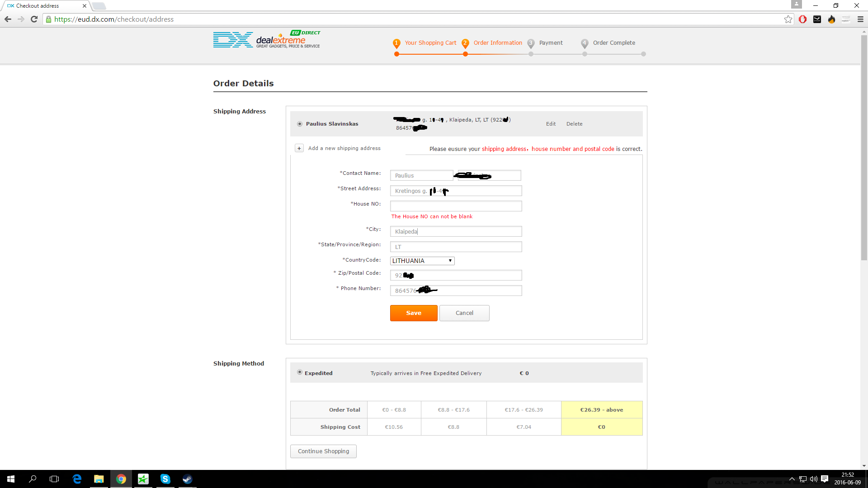Reload the checkout page
Viewport: 868px width, 488px height.
click(x=34, y=19)
